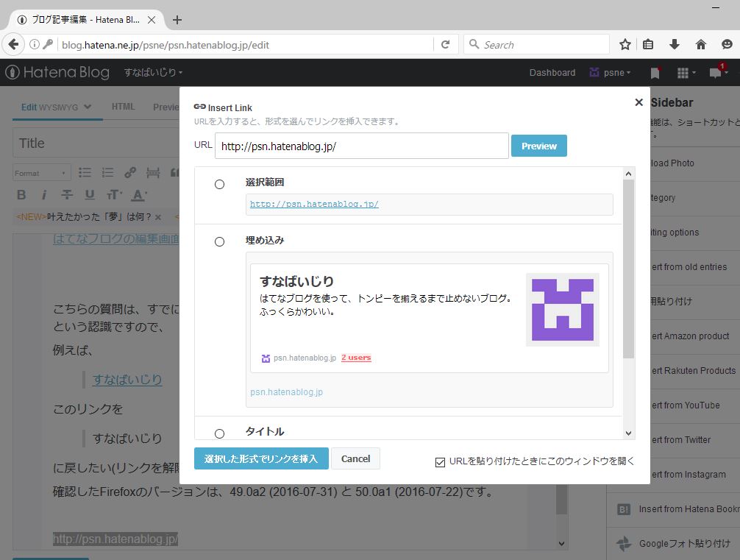Viewport: 740px width, 560px height.
Task: Click the light-blue psn.hatenablog.jp link below card
Action: pyautogui.click(x=286, y=392)
